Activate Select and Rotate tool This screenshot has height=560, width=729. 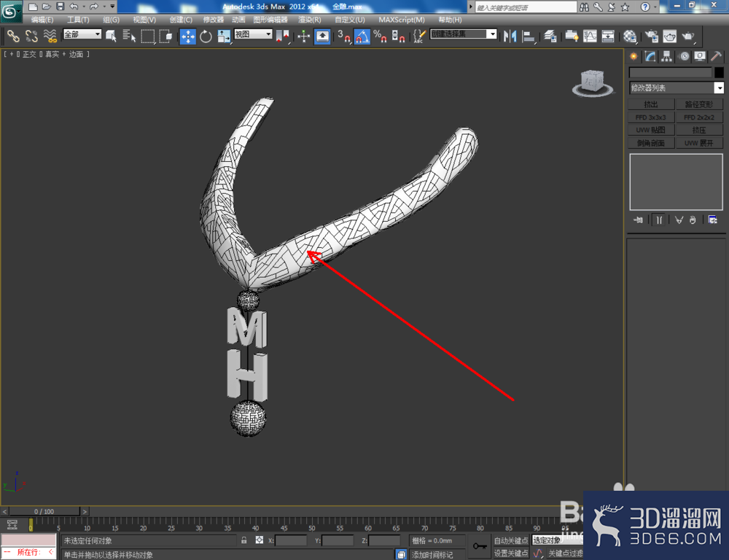point(206,36)
